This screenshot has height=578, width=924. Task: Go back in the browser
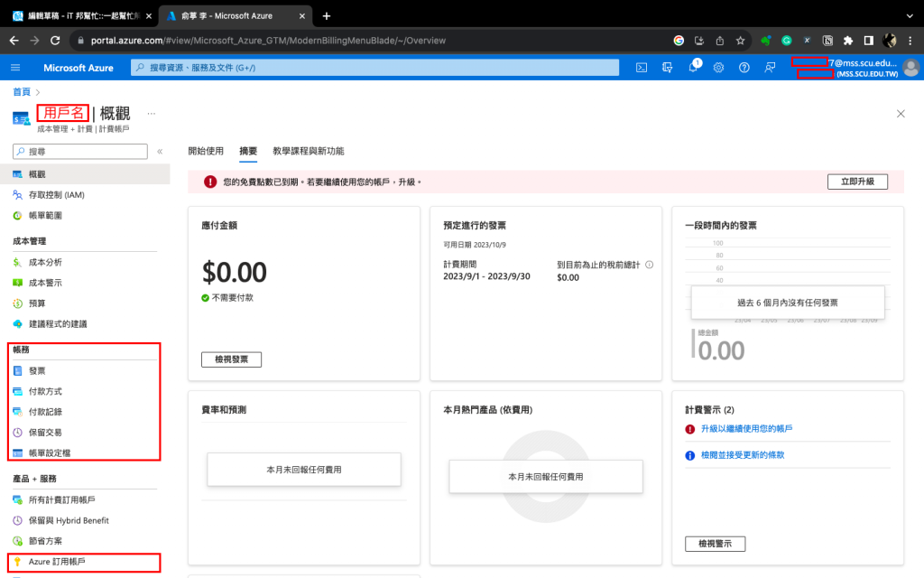14,41
